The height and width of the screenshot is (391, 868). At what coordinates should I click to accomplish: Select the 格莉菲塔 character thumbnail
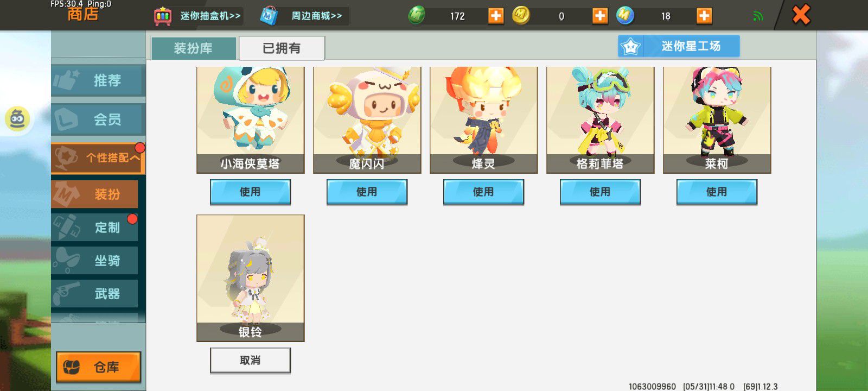point(600,119)
